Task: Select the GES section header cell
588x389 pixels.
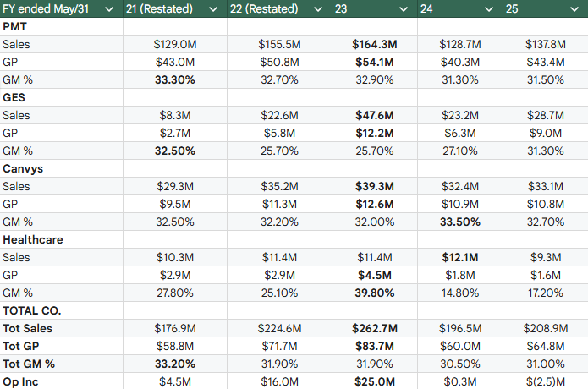Action: [62, 97]
